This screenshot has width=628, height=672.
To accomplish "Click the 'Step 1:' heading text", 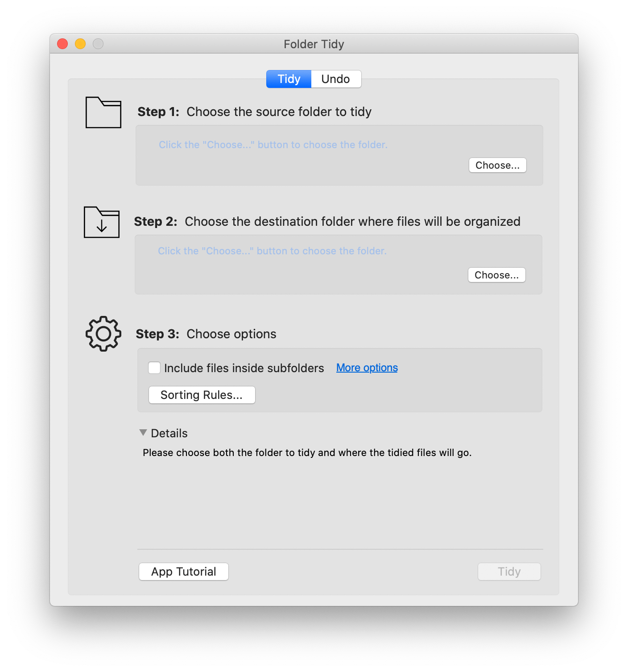I will (158, 112).
